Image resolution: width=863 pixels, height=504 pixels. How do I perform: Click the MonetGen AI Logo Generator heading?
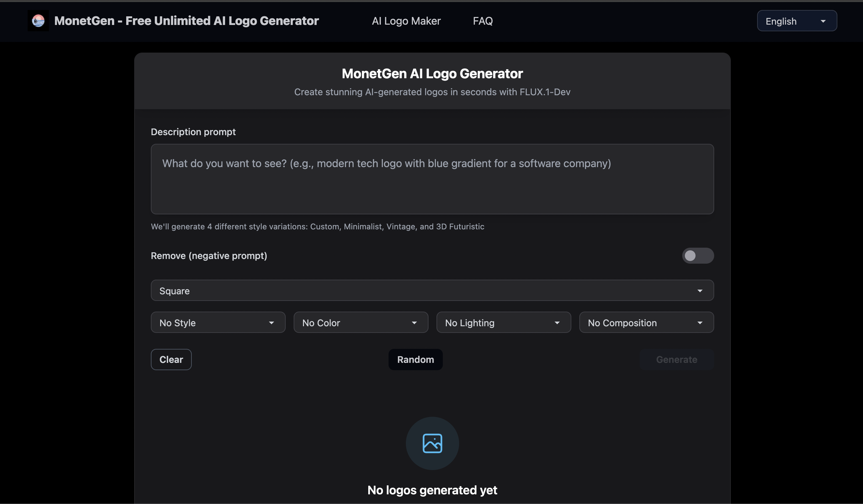tap(432, 74)
